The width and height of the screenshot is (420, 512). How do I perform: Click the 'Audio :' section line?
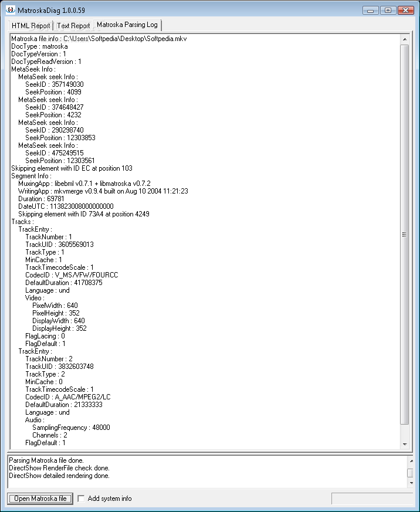pyautogui.click(x=35, y=419)
